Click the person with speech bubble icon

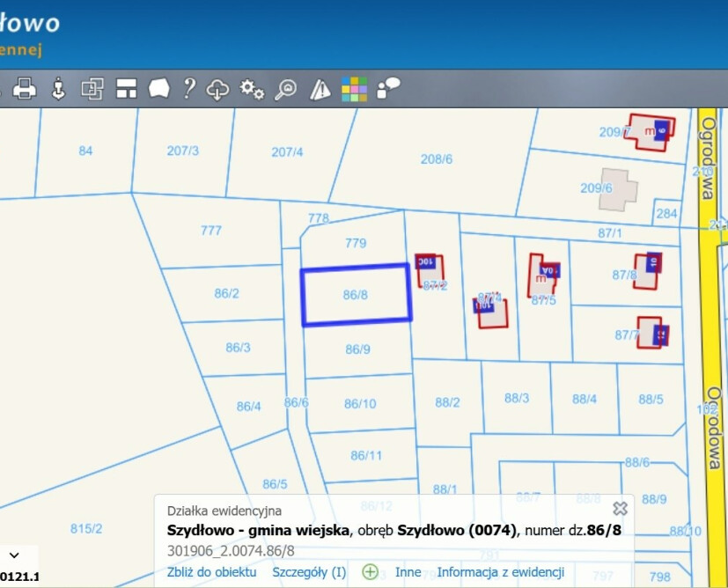[388, 88]
